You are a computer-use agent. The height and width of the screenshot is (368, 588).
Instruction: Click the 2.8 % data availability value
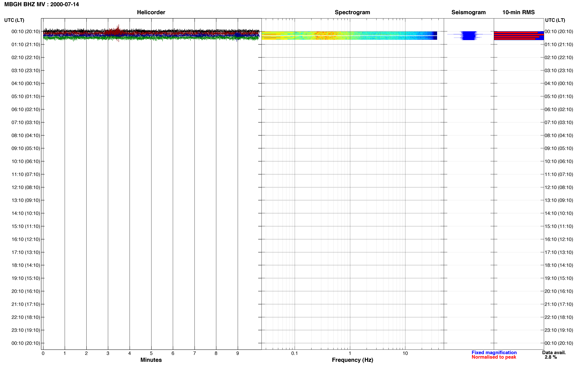551,357
